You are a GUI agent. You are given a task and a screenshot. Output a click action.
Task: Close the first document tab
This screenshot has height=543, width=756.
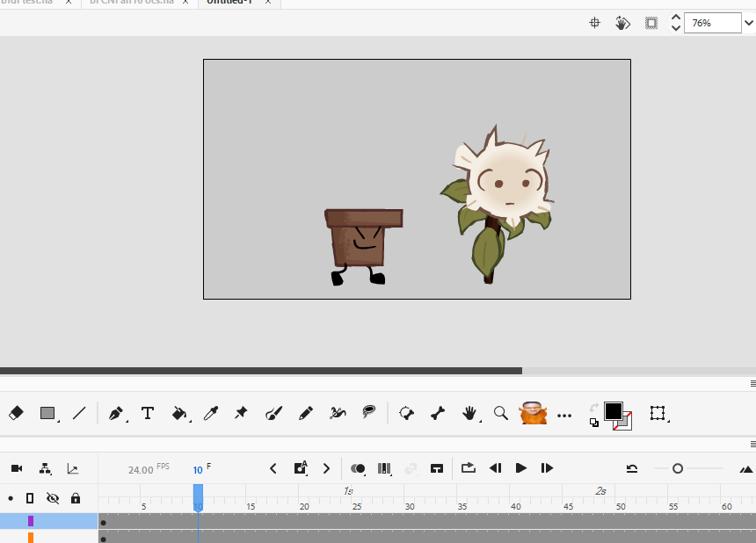(x=69, y=2)
